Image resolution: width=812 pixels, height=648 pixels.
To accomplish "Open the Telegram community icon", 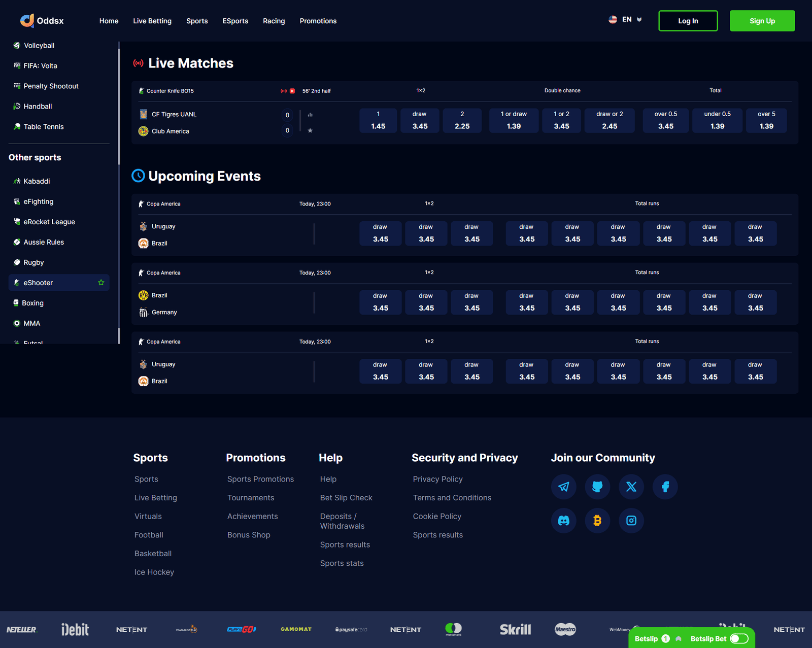I will click(563, 487).
